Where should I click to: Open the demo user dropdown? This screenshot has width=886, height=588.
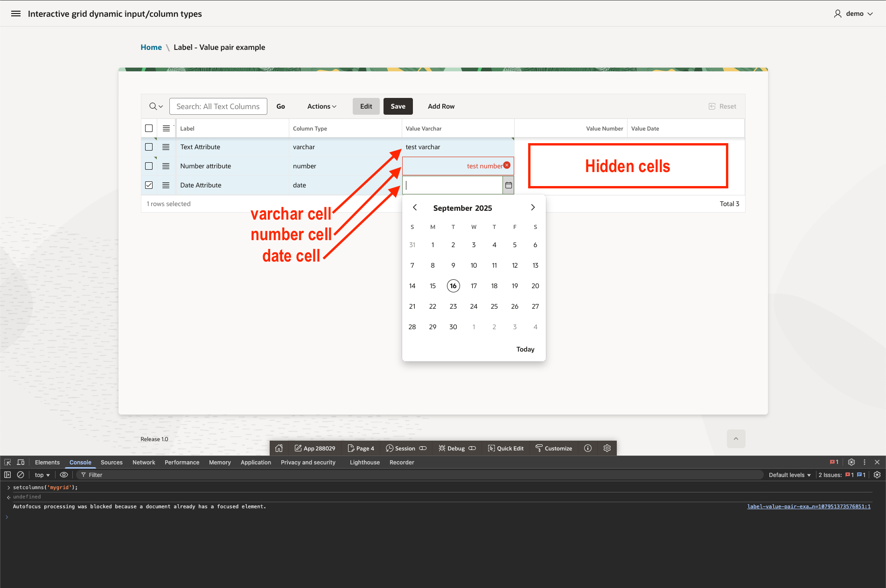[854, 14]
